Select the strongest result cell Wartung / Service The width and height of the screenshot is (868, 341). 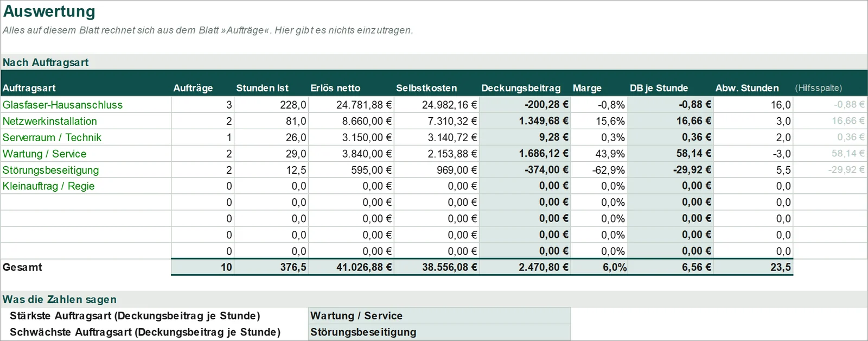[x=439, y=316]
